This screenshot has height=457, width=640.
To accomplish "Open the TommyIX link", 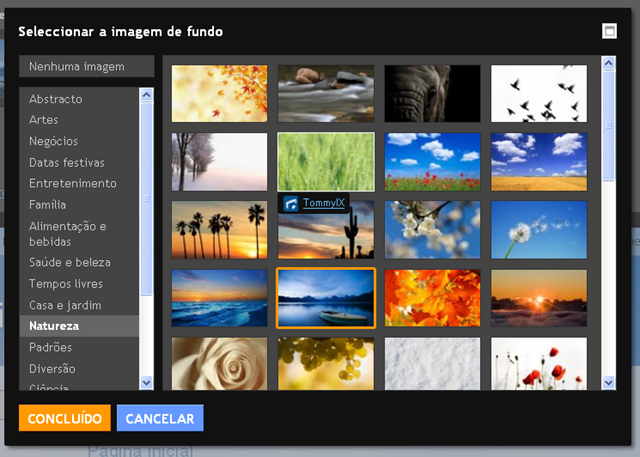I will [324, 203].
